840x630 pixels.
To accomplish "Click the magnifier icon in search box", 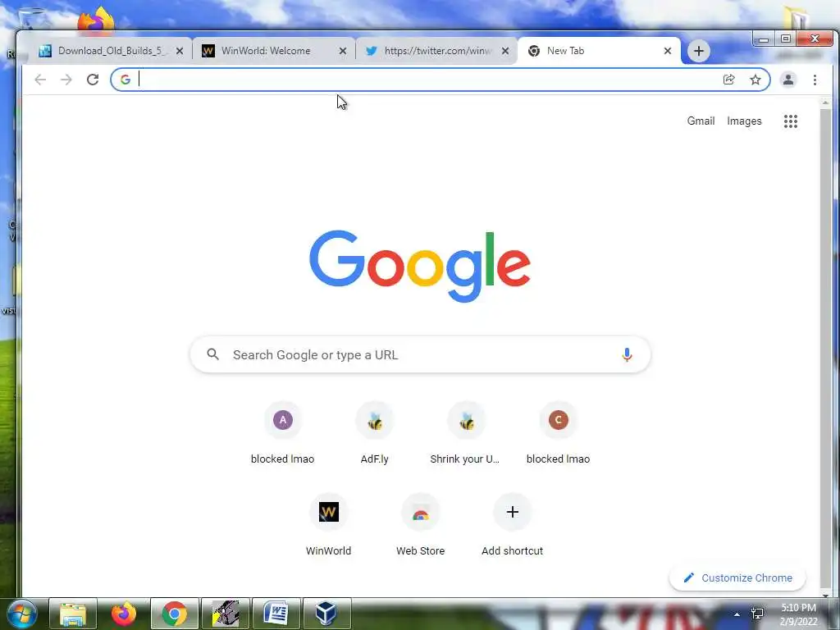I will coord(213,354).
